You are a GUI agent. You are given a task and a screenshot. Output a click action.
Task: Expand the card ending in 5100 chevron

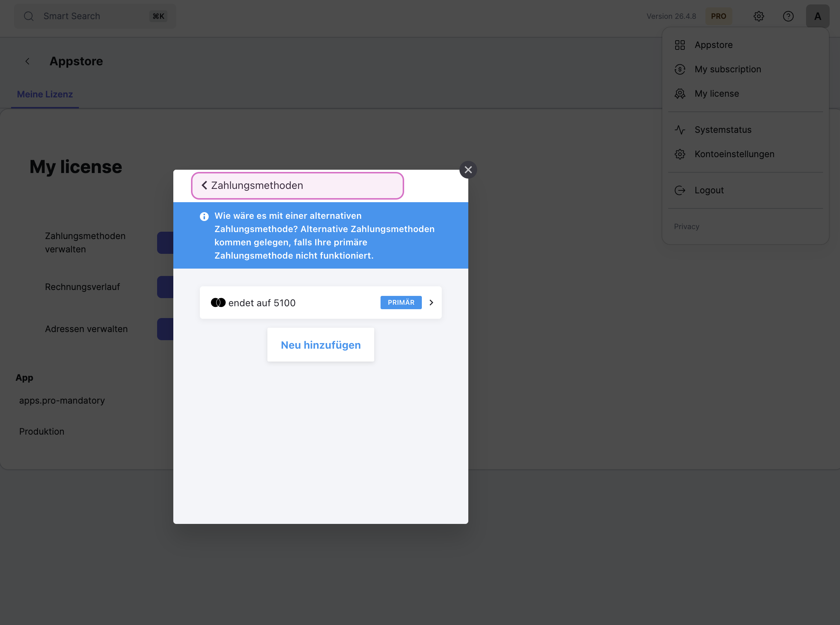click(431, 303)
